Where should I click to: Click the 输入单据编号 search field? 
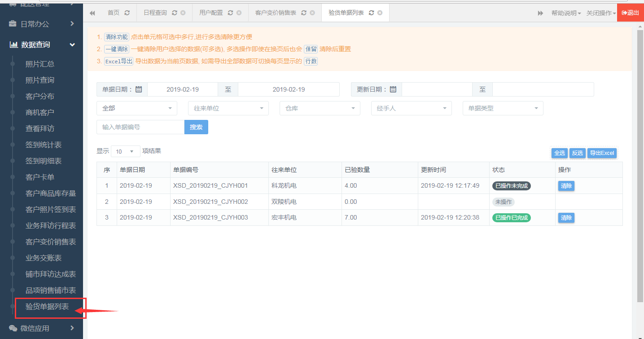pyautogui.click(x=140, y=127)
